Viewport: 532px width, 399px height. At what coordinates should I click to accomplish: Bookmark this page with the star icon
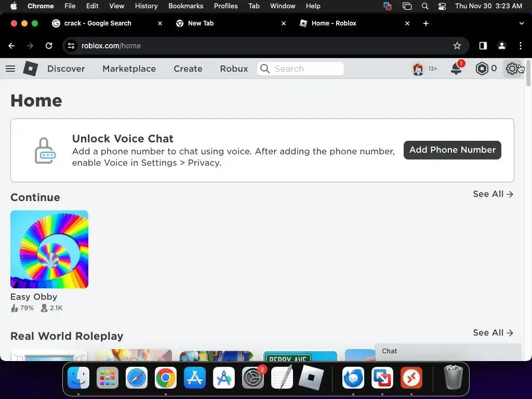[x=457, y=46]
